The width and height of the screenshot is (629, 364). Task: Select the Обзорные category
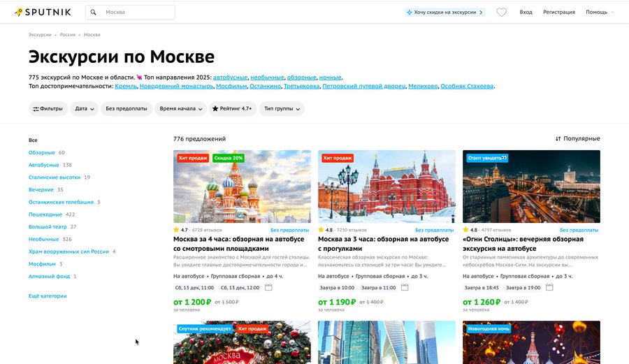[x=42, y=153]
